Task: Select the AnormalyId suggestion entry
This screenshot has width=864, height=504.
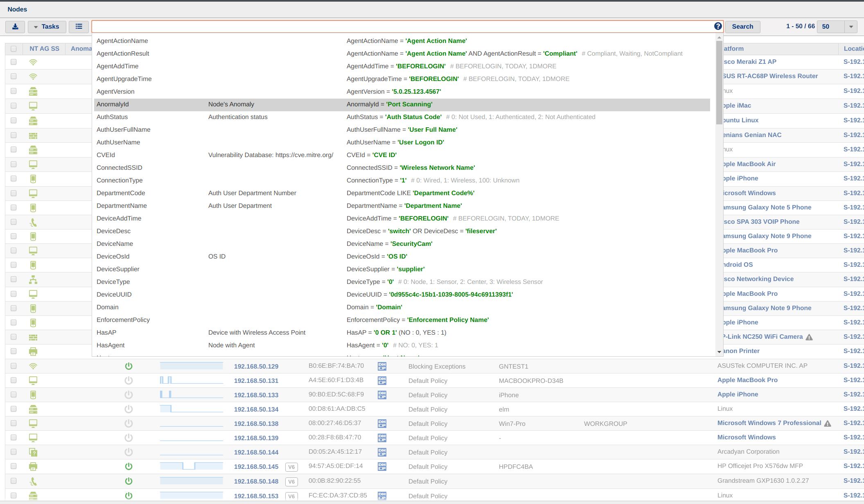Action: pos(113,104)
